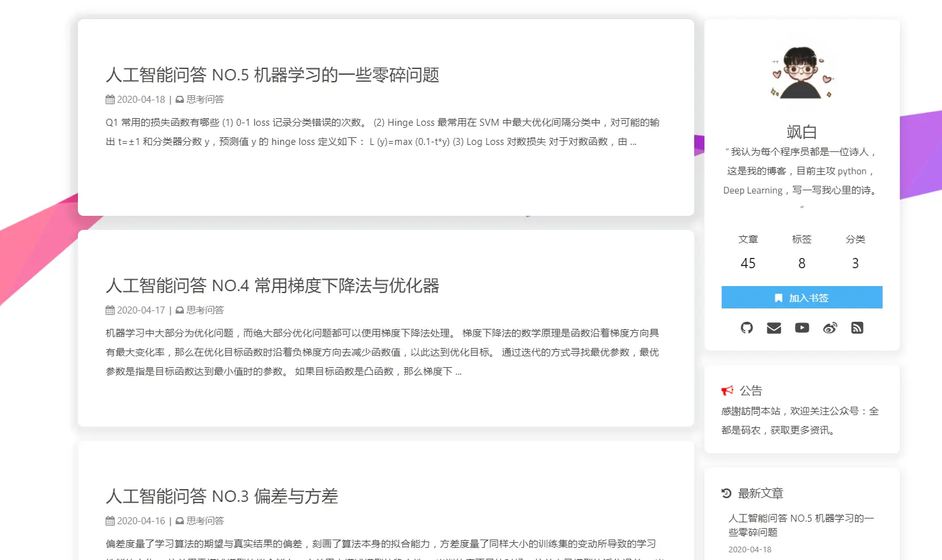Open 思考问答 category in the NO.3 post
The height and width of the screenshot is (560, 942).
click(x=205, y=521)
